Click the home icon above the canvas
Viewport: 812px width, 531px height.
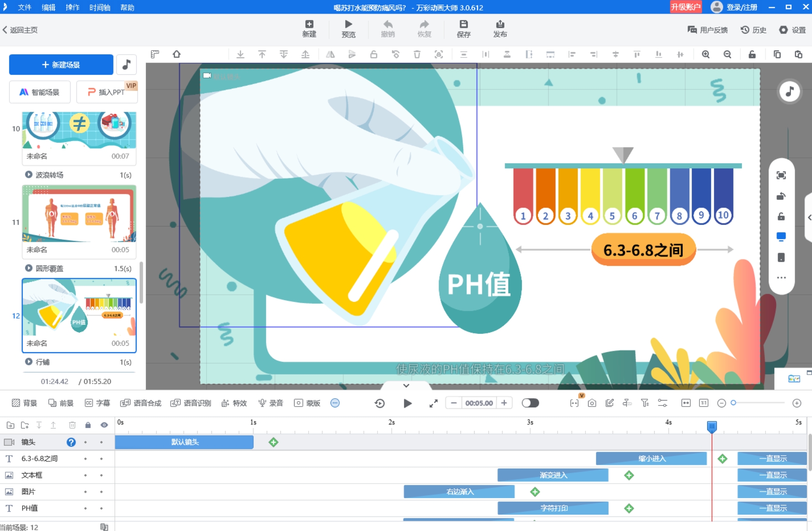coord(177,54)
